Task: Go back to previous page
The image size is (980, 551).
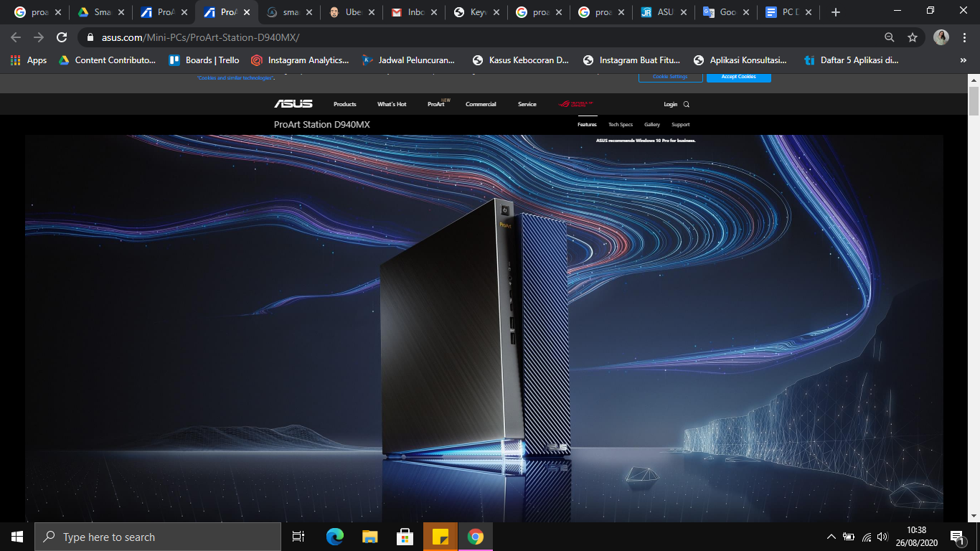Action: click(16, 37)
